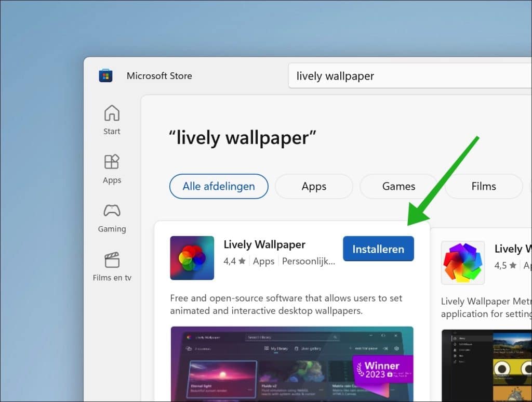Click the Persoonlijk... category text
The height and width of the screenshot is (402, 532).
pos(309,261)
